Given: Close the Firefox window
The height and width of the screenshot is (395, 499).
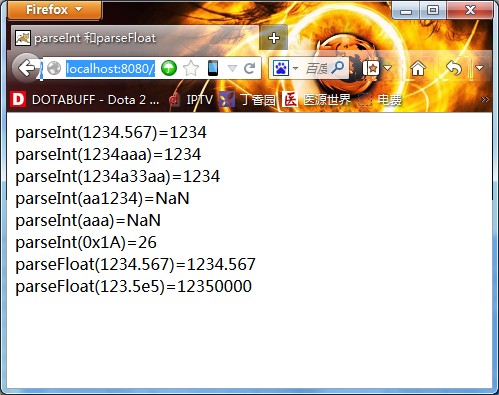Looking at the screenshot, I should click(x=470, y=10).
